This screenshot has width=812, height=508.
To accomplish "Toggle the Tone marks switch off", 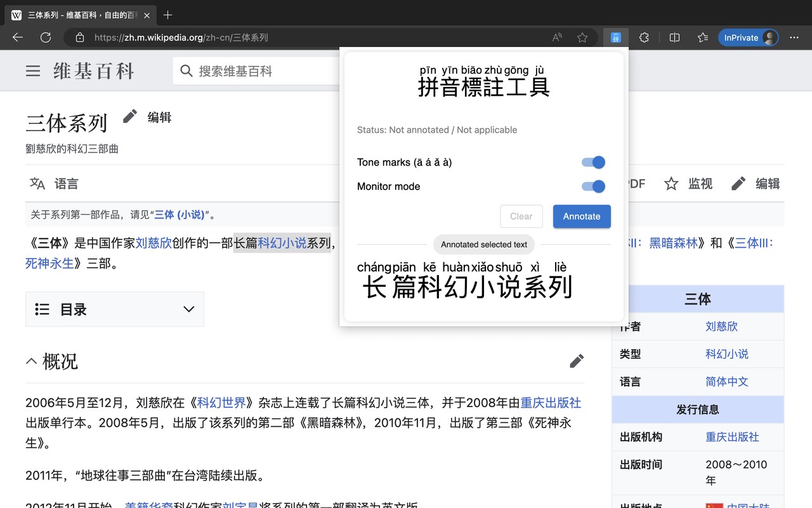I will [x=593, y=163].
